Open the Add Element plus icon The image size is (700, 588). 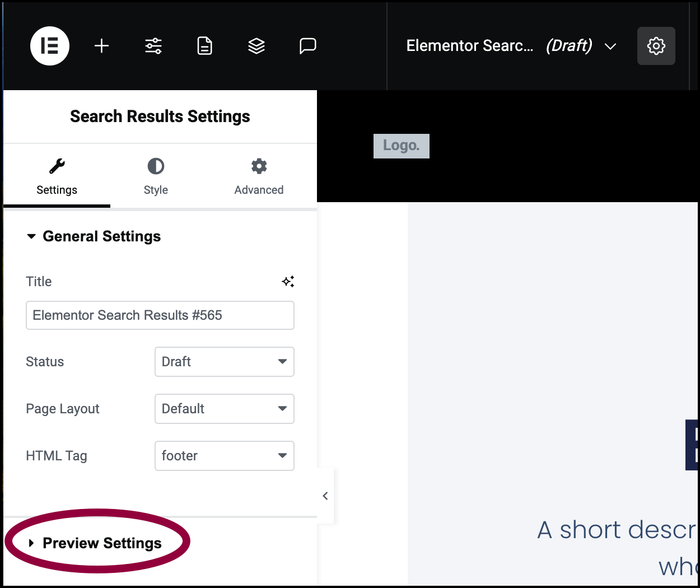click(101, 46)
